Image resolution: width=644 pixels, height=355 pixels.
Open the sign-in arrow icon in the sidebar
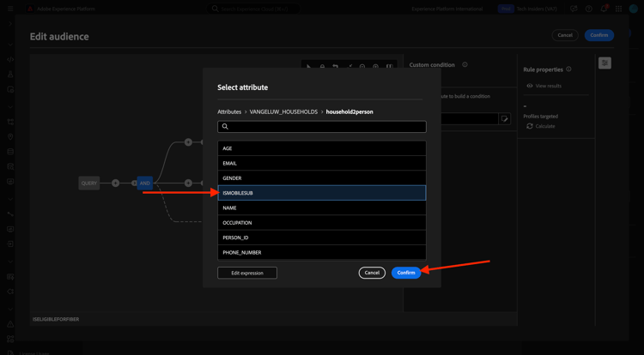(10, 244)
